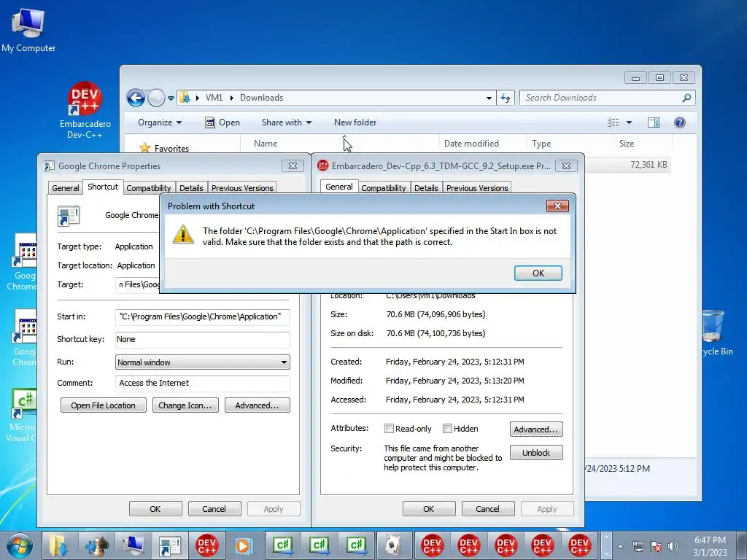Viewport: 747px width, 560px height.
Task: Show hidden system tray icons
Action: [620, 546]
